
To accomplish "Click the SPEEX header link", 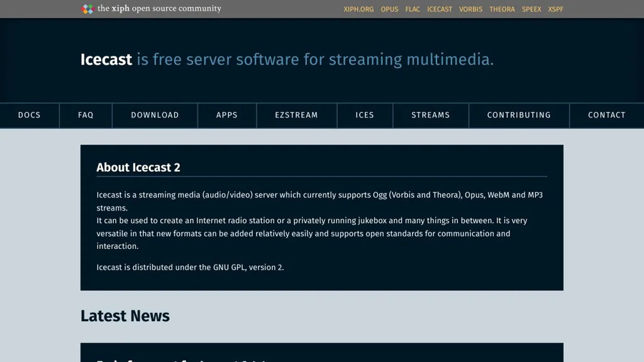I will (x=531, y=9).
